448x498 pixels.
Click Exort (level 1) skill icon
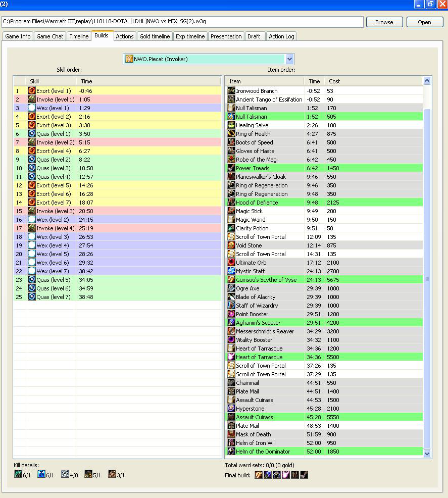[x=31, y=91]
